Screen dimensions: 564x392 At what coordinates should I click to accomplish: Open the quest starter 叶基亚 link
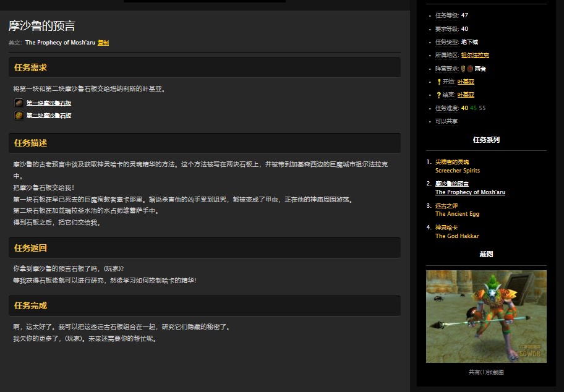click(x=466, y=83)
